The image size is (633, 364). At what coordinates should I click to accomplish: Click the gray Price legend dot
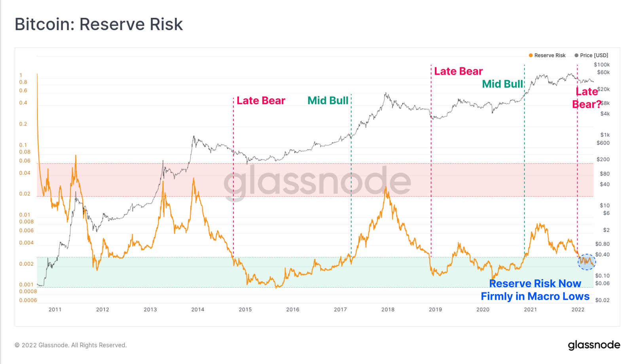click(576, 55)
